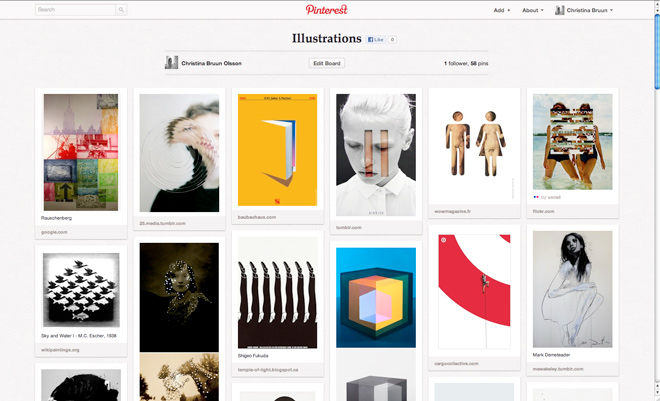
Task: Click the search magnifier icon
Action: (x=122, y=10)
